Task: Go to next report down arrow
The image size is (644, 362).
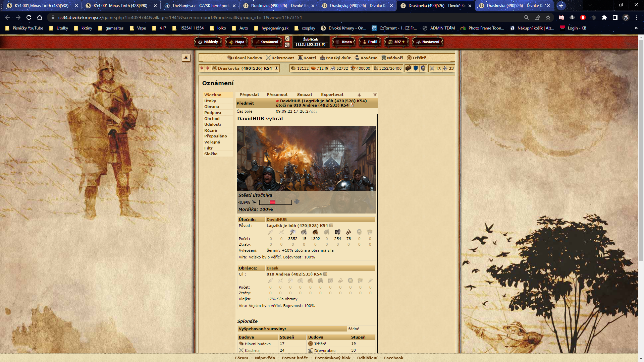Action: [x=375, y=95]
